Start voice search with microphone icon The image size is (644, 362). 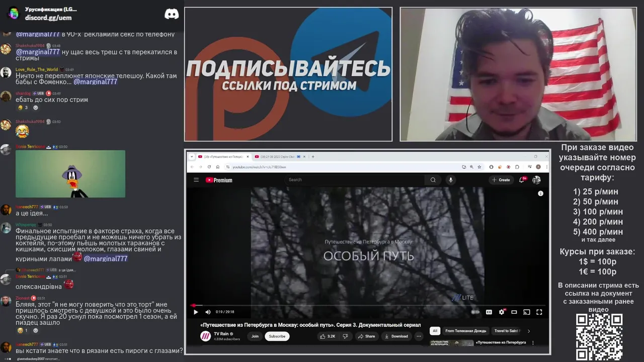(x=450, y=180)
